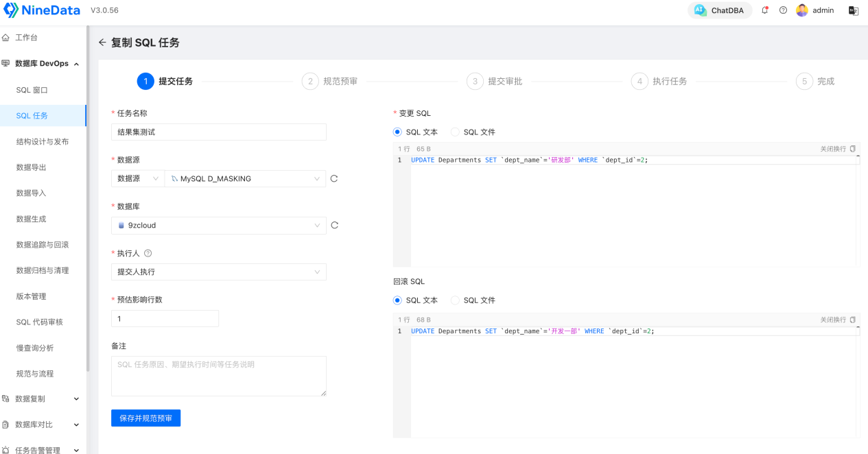
Task: Open the notification bell
Action: coord(765,10)
